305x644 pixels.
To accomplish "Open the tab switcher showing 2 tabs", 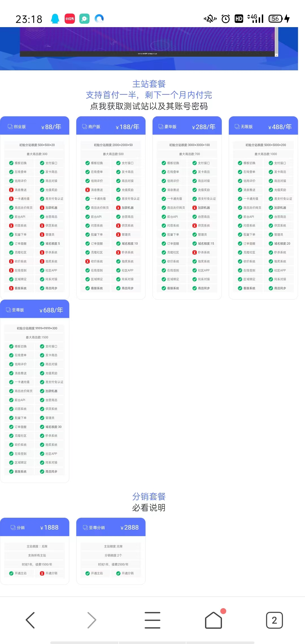I will pyautogui.click(x=274, y=620).
